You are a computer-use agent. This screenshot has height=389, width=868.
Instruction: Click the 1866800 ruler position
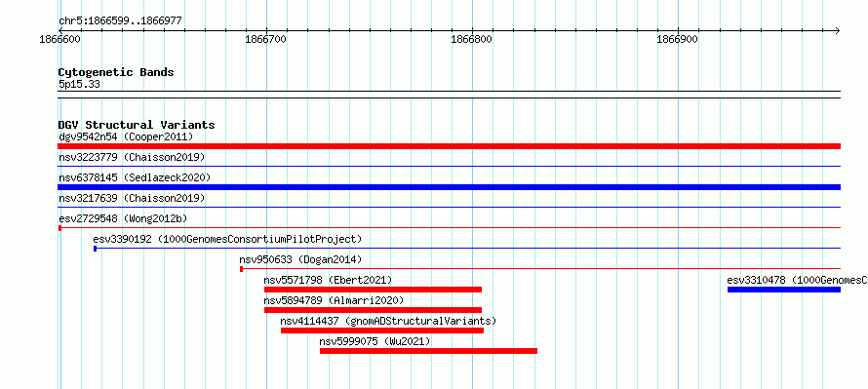pos(472,39)
